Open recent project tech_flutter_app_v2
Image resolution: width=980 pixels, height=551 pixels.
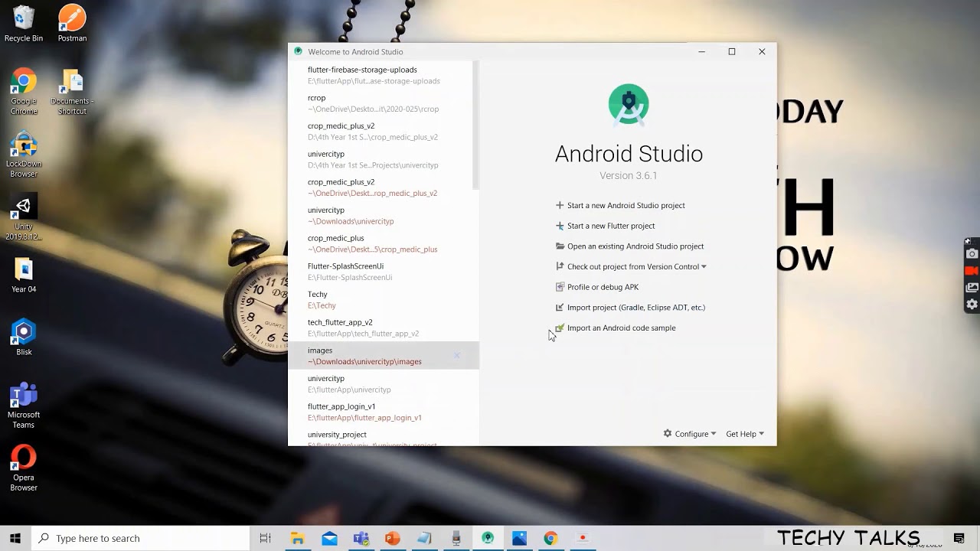point(381,328)
